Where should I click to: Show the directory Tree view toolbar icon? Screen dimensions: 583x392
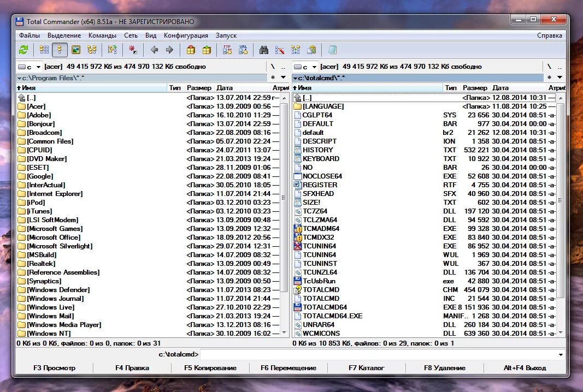tap(92, 50)
